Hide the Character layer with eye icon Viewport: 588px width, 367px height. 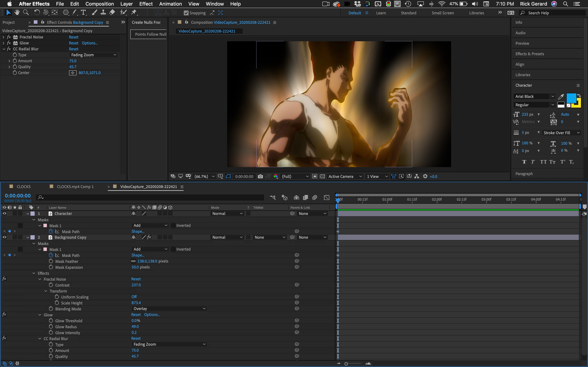pyautogui.click(x=4, y=214)
